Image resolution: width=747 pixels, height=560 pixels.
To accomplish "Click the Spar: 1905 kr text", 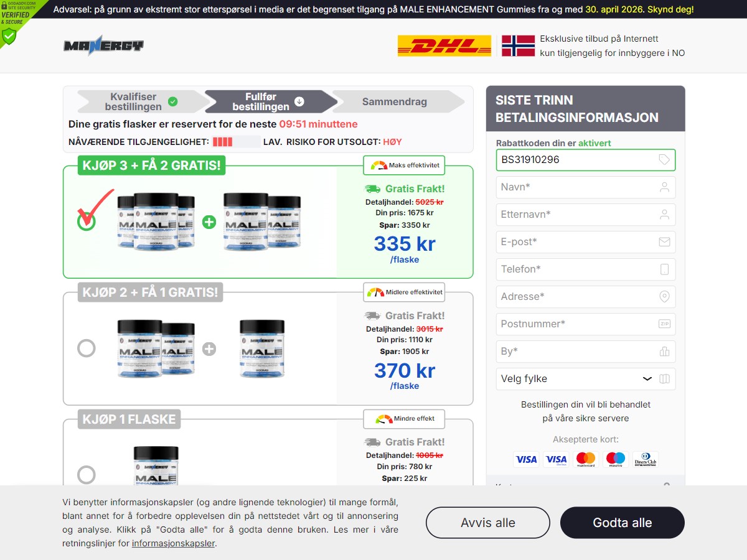I will (x=405, y=352).
